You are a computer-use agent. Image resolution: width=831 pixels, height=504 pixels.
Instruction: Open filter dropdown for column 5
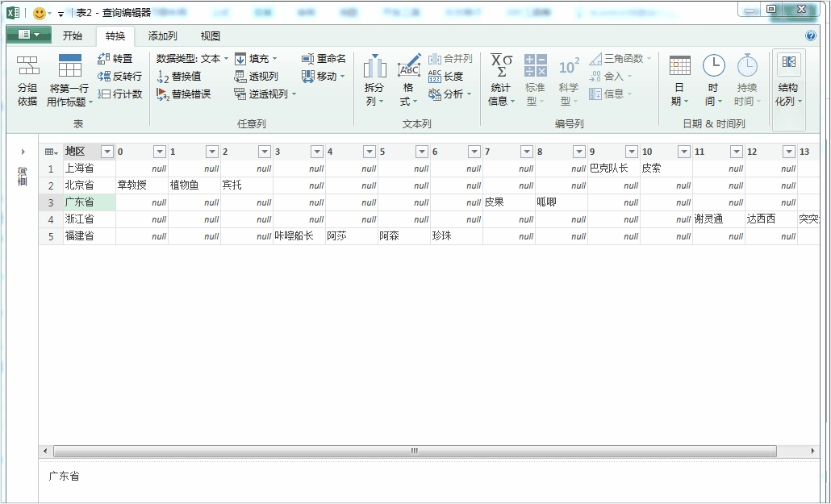(x=422, y=152)
